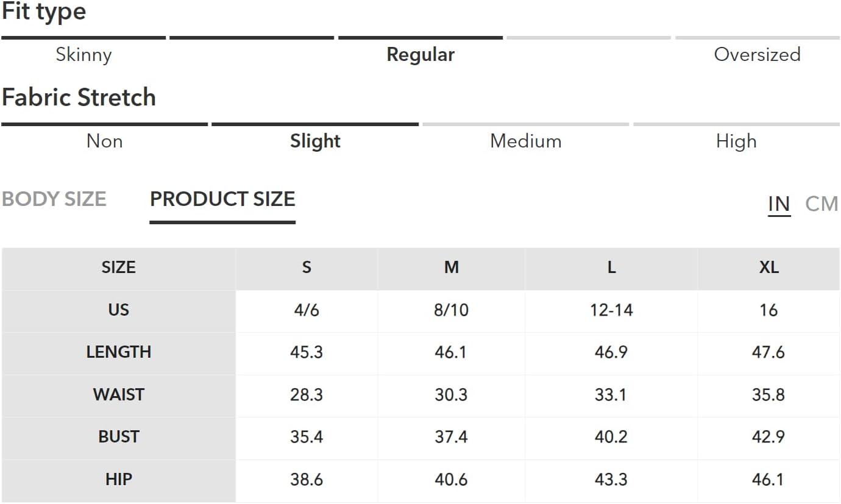Click the Skinny fit type label
The height and width of the screenshot is (504, 841).
tap(83, 55)
